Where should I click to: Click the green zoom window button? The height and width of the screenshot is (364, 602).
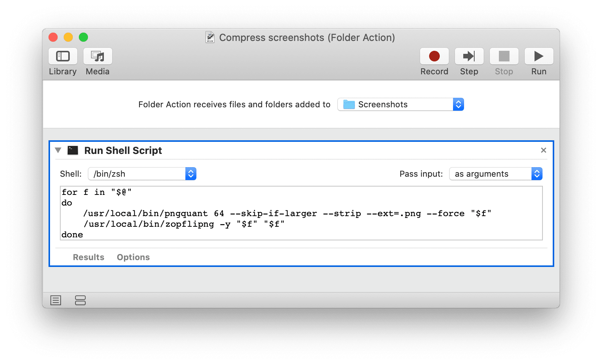pos(83,37)
